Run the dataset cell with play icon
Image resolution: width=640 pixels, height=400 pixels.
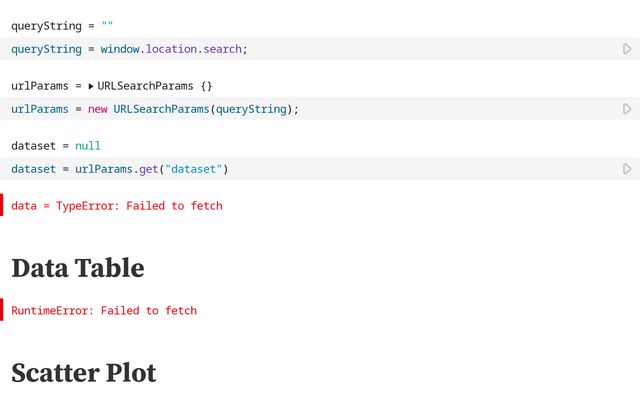[x=627, y=169]
